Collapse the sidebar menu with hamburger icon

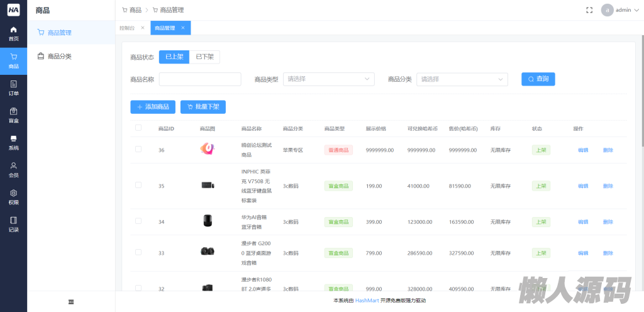(x=71, y=302)
